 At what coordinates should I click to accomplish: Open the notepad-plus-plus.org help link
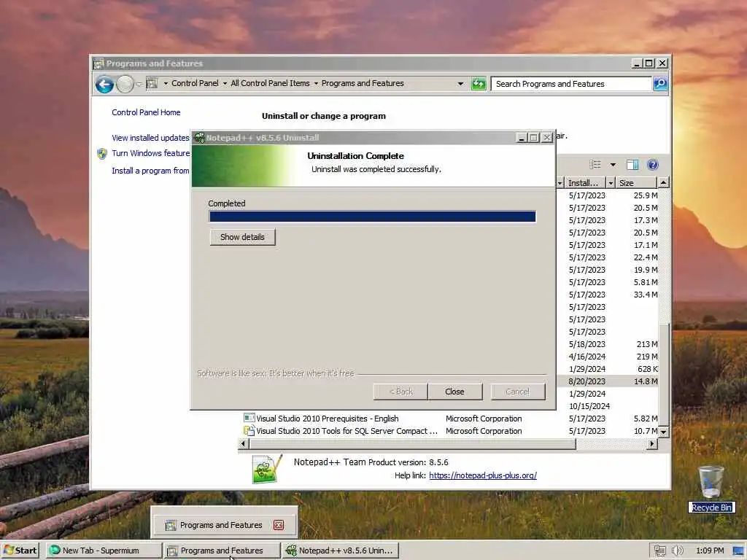click(x=483, y=475)
